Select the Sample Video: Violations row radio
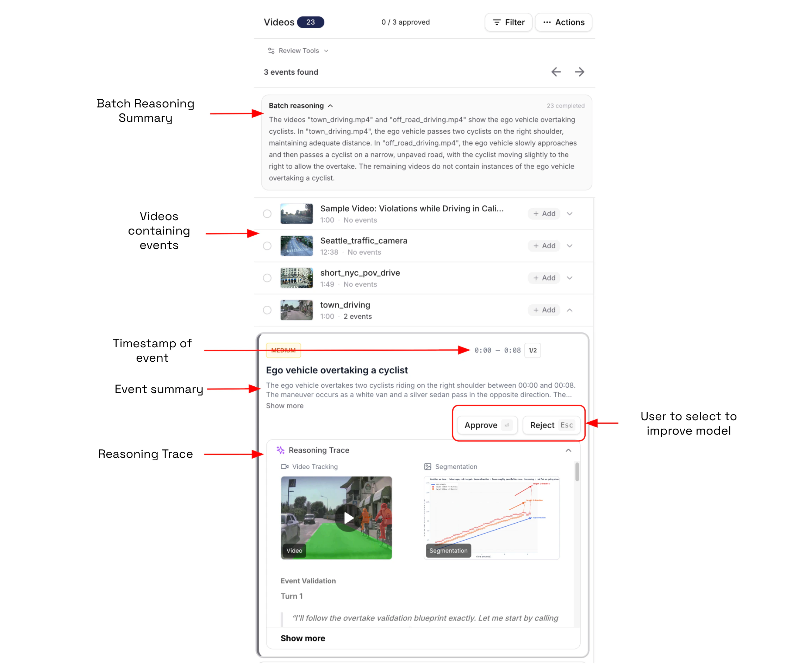Viewport: 798px width, 672px height. (267, 214)
